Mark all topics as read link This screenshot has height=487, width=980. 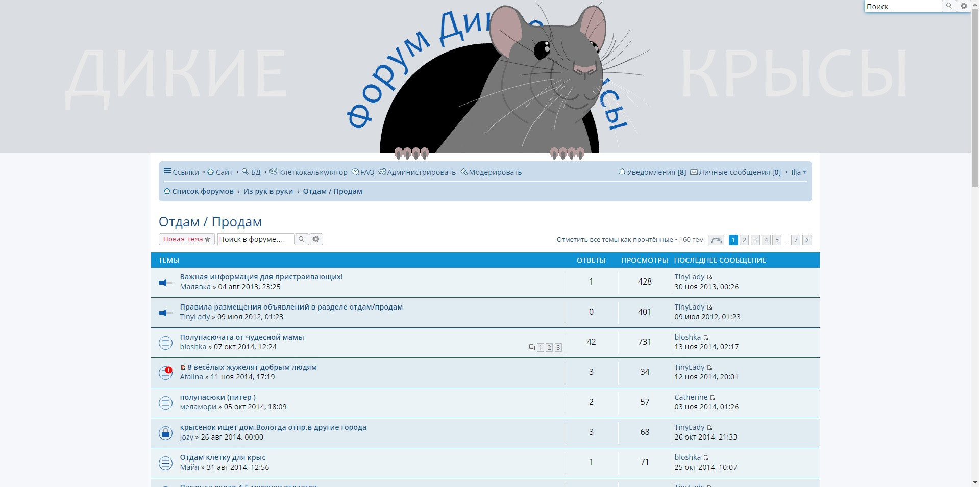[x=615, y=240]
